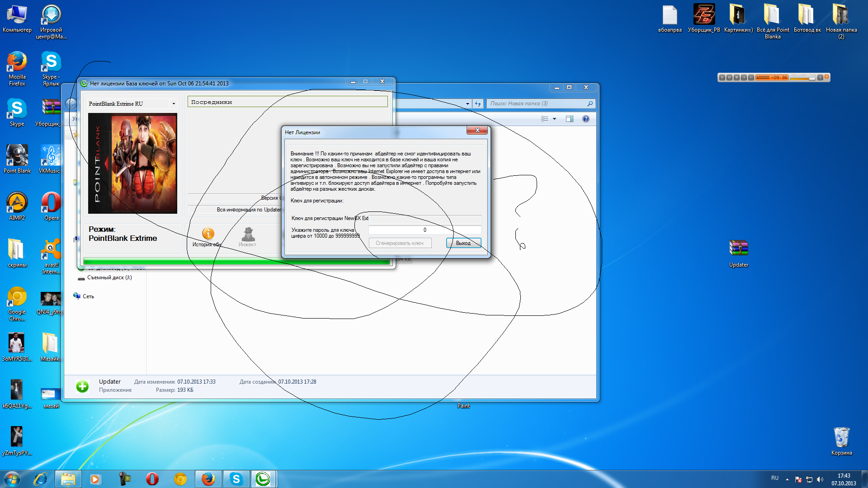This screenshot has width=868, height=488.
Task: Click the Выход button in license dialog
Action: click(463, 243)
